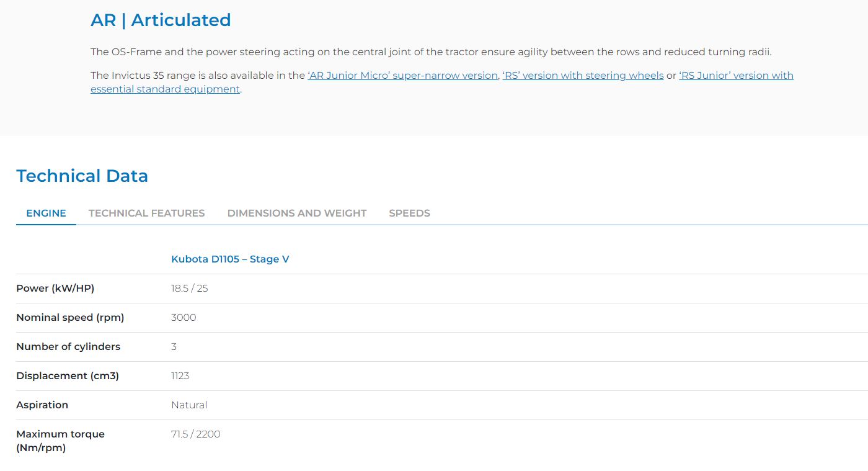Click the Technical Data heading
The width and height of the screenshot is (868, 471).
point(82,176)
